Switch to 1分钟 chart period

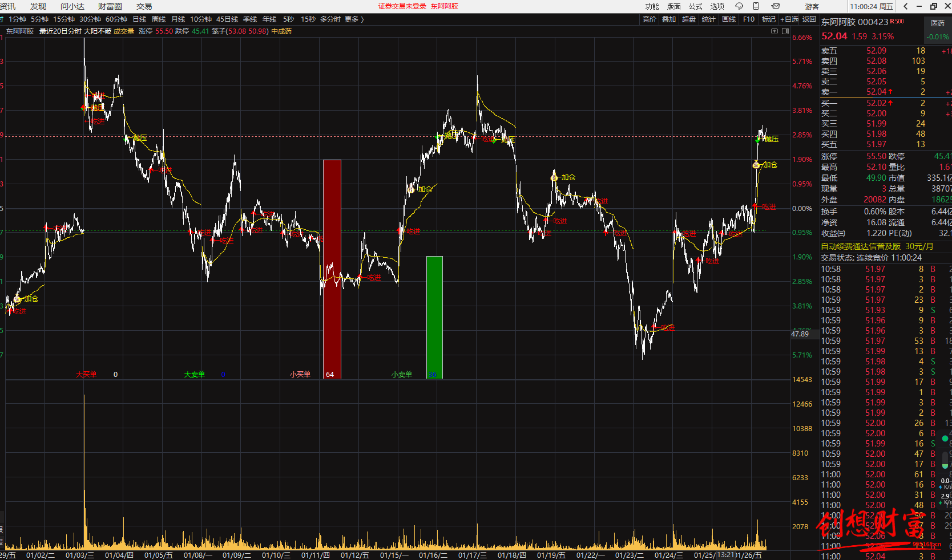click(x=18, y=19)
